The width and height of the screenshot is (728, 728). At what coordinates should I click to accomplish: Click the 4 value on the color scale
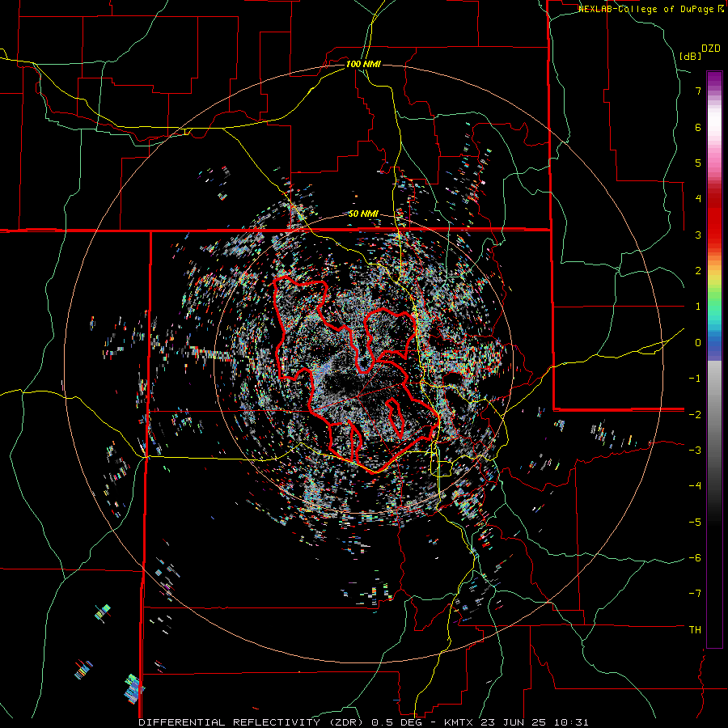698,199
